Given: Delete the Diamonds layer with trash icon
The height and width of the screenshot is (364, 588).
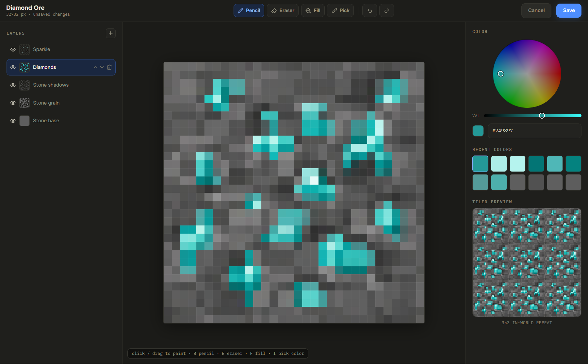Looking at the screenshot, I should [x=109, y=67].
